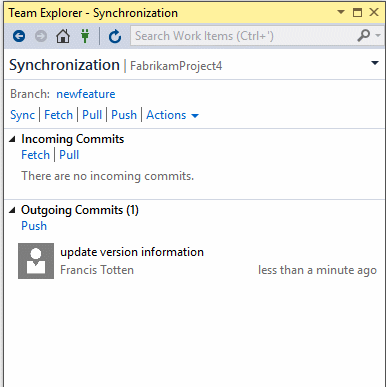The width and height of the screenshot is (386, 387).
Task: Click Francis Totten's avatar thumbnail
Action: (x=36, y=261)
